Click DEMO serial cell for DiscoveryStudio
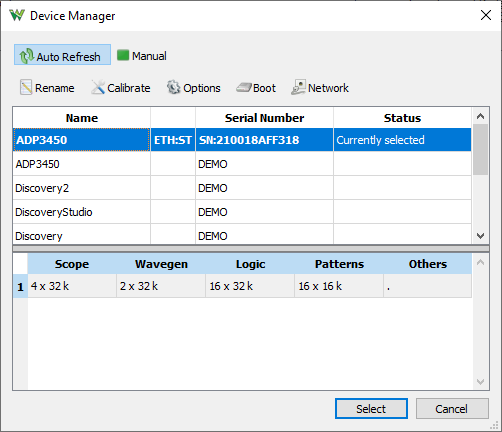Image resolution: width=502 pixels, height=432 pixels. [x=264, y=212]
